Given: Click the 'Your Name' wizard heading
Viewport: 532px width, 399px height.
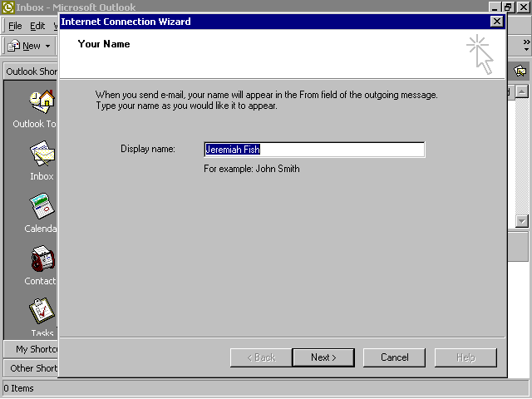Looking at the screenshot, I should click(104, 44).
